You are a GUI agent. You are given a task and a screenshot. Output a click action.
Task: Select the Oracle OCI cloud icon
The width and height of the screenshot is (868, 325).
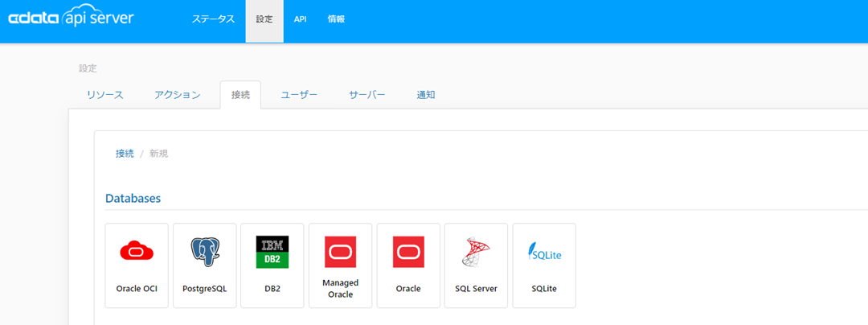coord(137,252)
